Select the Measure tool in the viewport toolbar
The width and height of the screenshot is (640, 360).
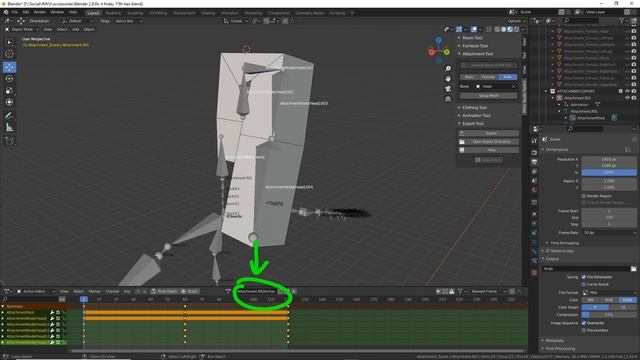pos(9,128)
